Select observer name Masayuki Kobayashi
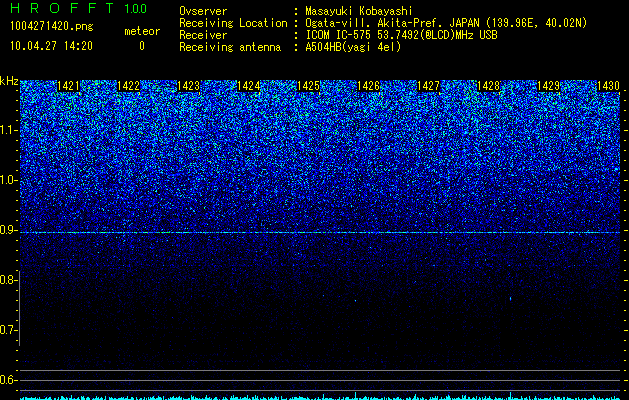Viewport: 629px width, 400px height. click(x=359, y=11)
